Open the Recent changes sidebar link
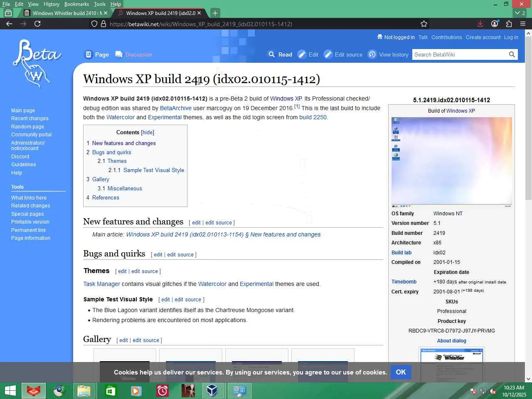Viewport: 532px width, 399px height. 30,118
